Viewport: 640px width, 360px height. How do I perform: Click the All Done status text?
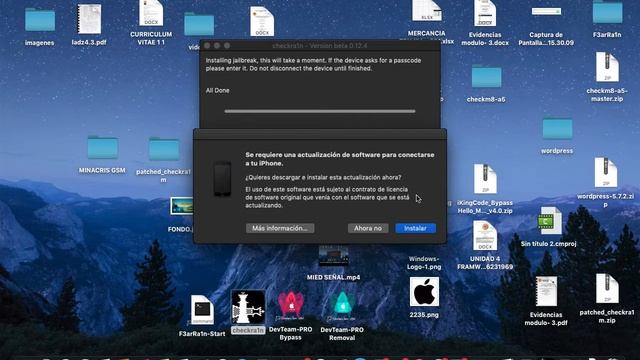tap(218, 90)
